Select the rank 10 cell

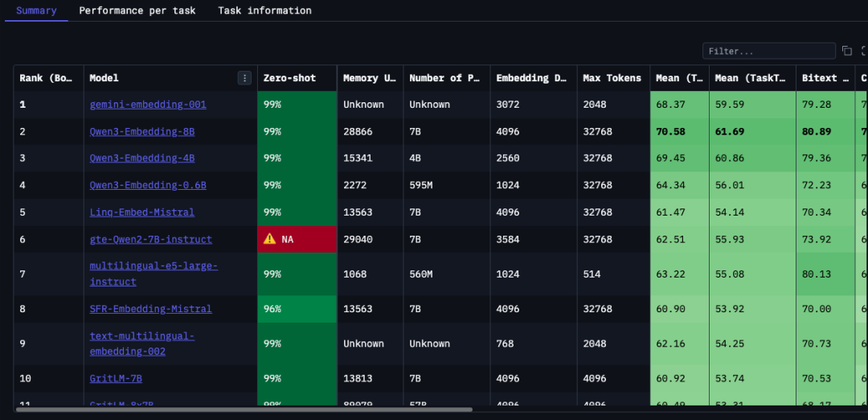49,378
